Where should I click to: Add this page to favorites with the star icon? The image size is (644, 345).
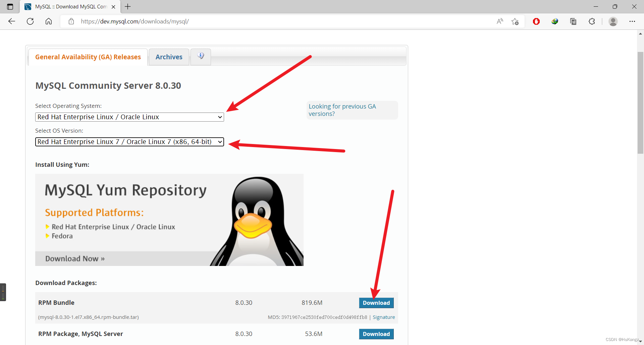point(515,21)
